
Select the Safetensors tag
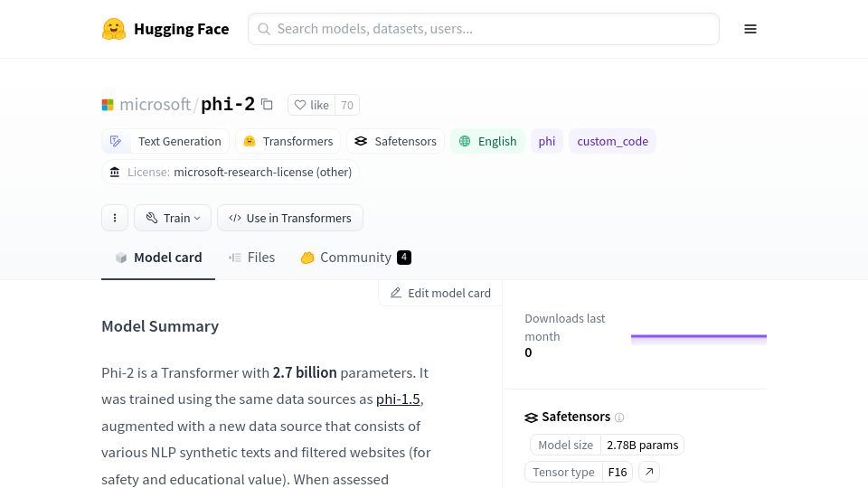395,141
